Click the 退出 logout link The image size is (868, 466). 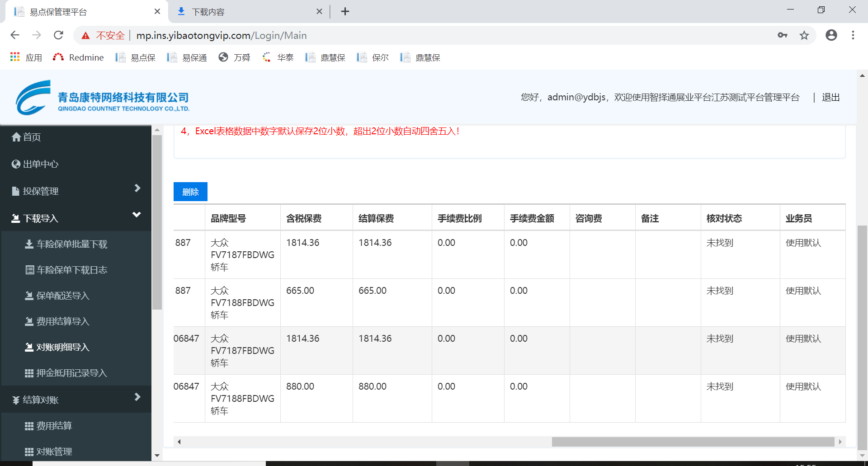coord(830,97)
